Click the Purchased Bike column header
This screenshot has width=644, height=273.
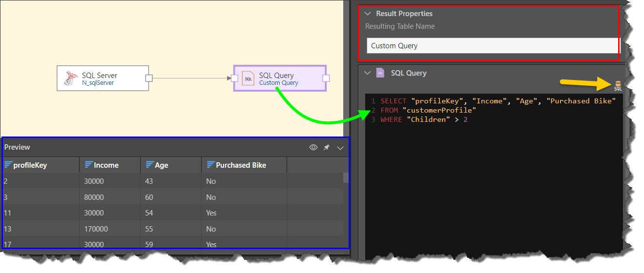coord(244,165)
